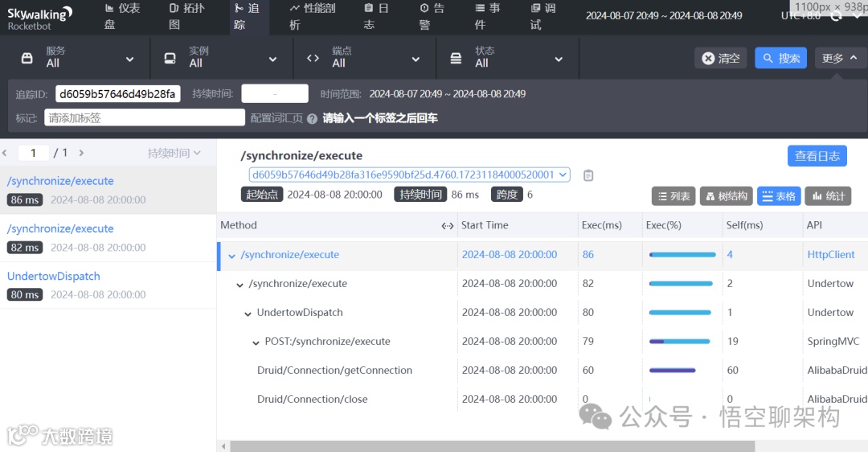The image size is (868, 452).
Task: Click the Exec(%) column header
Action: click(x=663, y=225)
